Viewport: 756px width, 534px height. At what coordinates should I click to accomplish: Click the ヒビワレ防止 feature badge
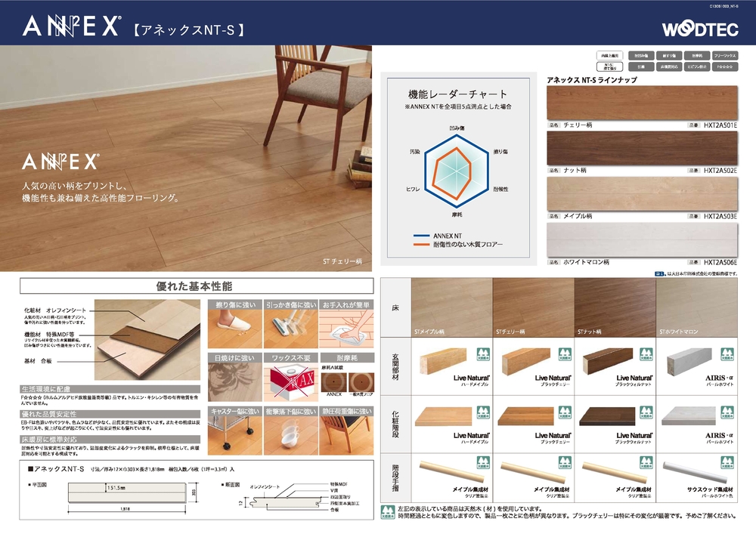pos(697,67)
